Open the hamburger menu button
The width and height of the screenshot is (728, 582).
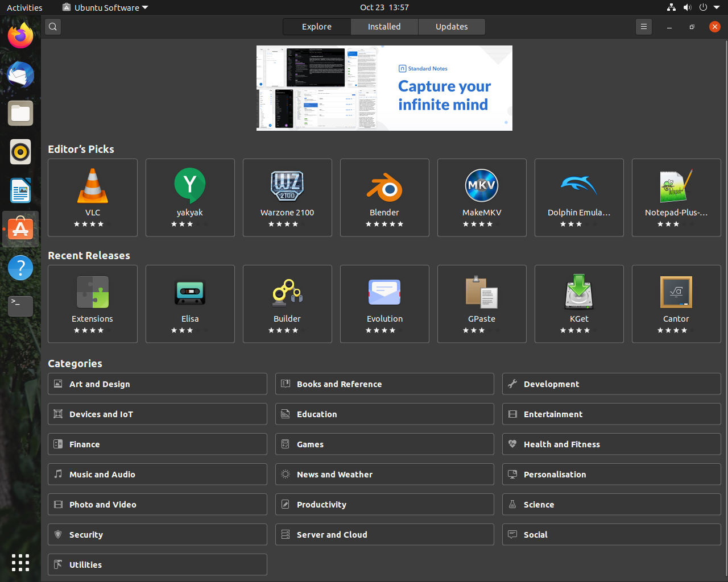coord(644,27)
